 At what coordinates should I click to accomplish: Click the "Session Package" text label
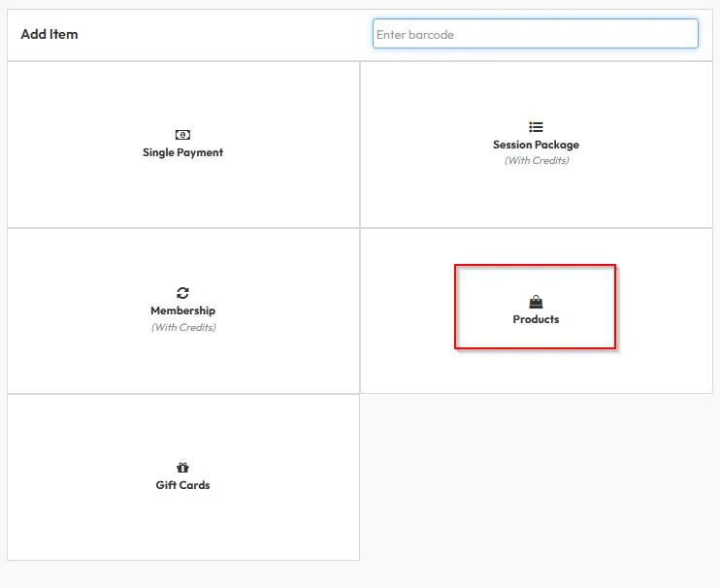[x=536, y=145]
